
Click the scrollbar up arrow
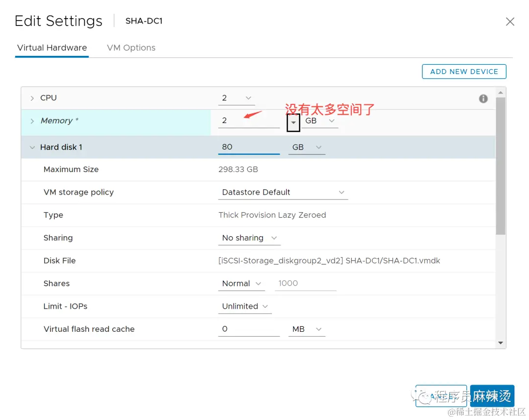point(501,92)
